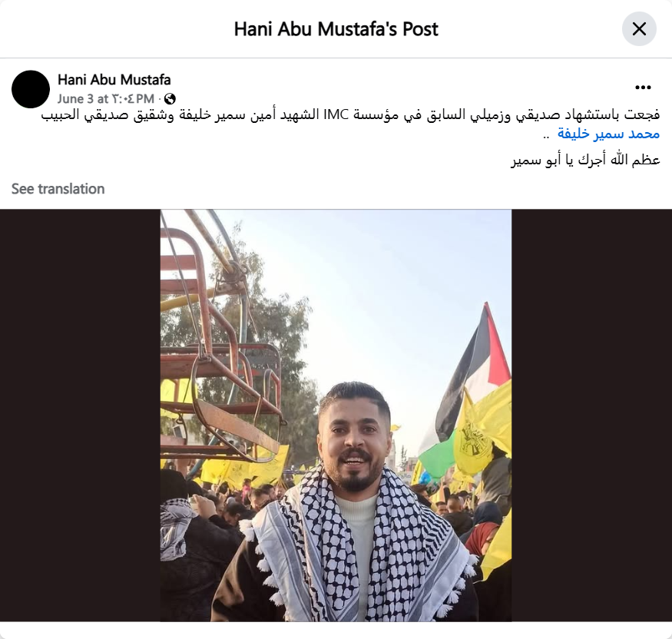
Task: Click the first Arabic line of the post
Action: click(x=350, y=115)
